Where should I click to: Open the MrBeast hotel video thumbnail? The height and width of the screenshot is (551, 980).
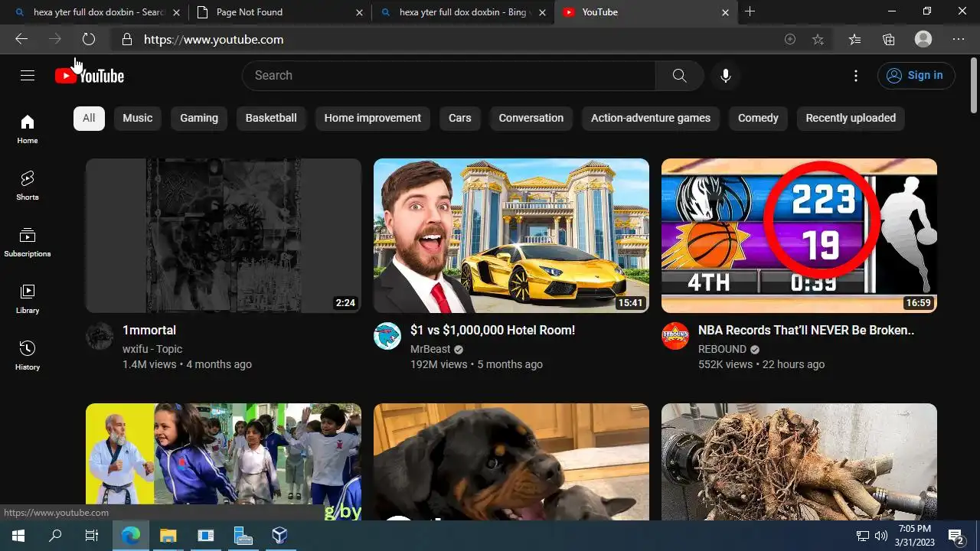(511, 236)
